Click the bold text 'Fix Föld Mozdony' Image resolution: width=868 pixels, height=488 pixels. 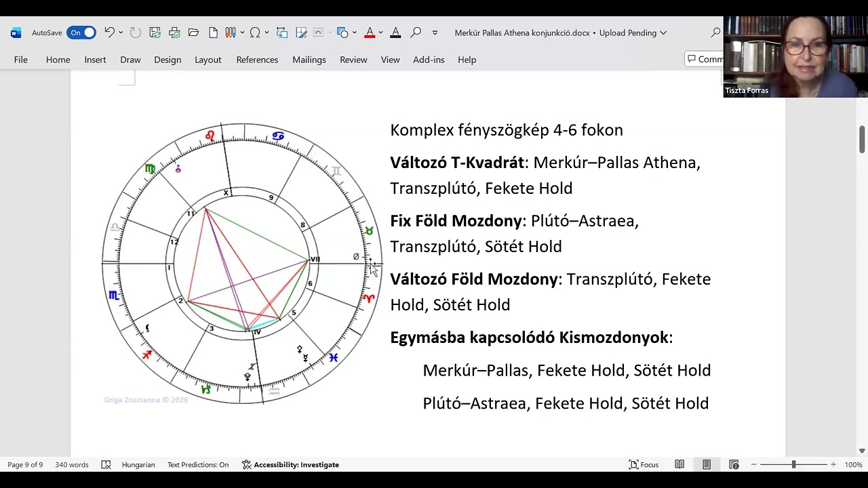[456, 221]
